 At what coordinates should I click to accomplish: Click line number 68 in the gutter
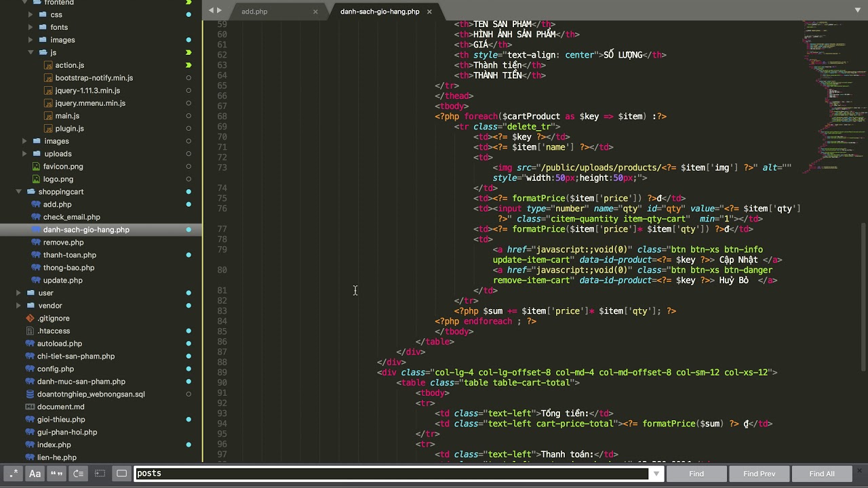pyautogui.click(x=222, y=117)
